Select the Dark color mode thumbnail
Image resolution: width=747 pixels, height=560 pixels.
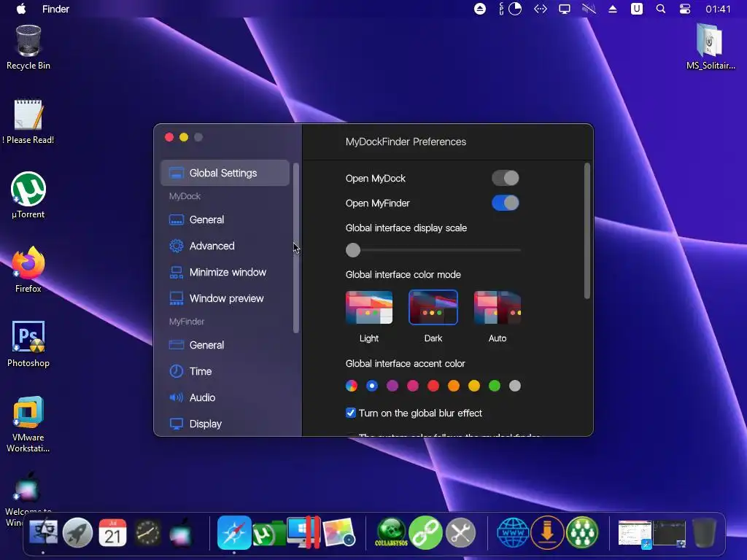coord(433,308)
